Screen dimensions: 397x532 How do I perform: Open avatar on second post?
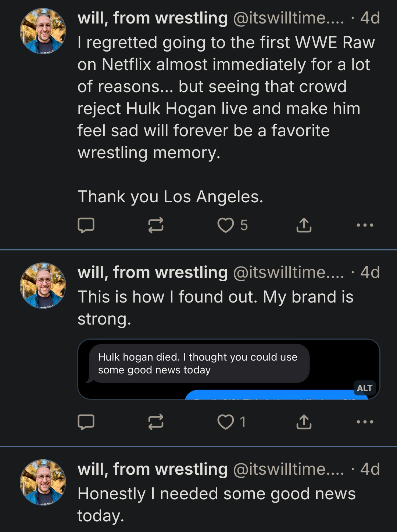(43, 285)
